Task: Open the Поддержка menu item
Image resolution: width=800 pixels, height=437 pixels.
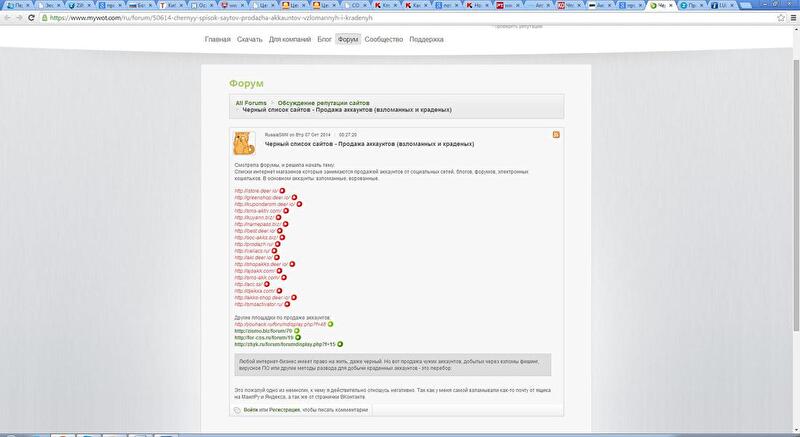Action: 427,39
